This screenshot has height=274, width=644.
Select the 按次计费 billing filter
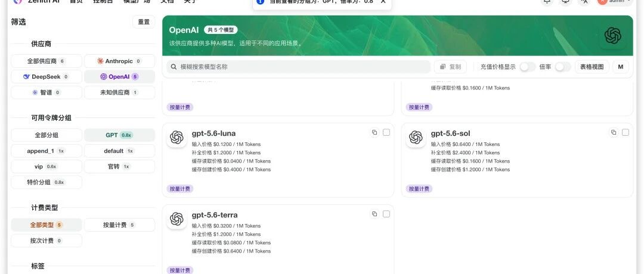tap(47, 241)
